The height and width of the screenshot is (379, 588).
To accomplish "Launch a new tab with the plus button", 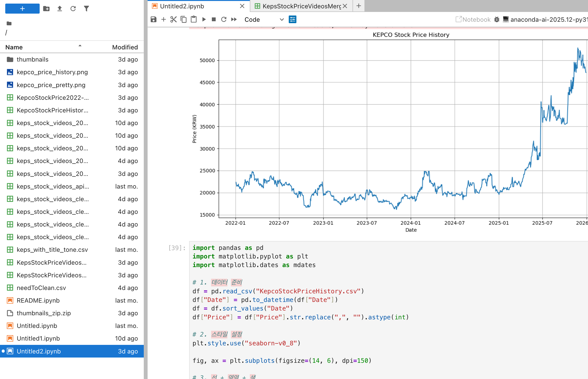I will 358,6.
